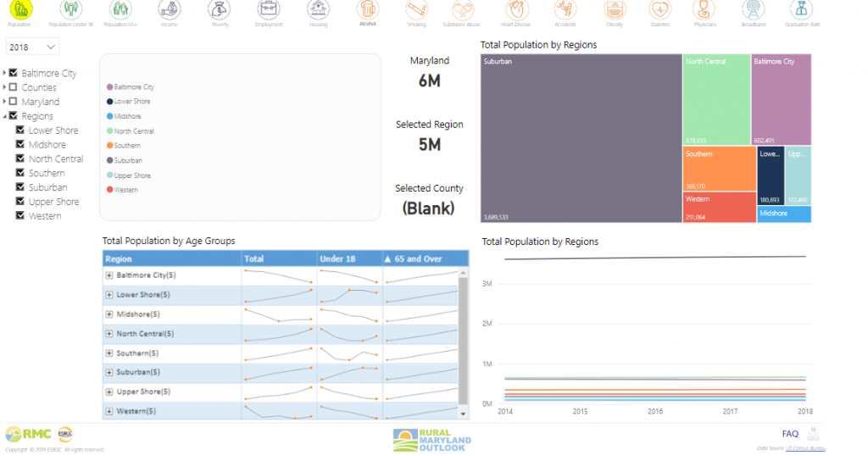
Task: Open the Income indicator icon
Action: (x=170, y=10)
